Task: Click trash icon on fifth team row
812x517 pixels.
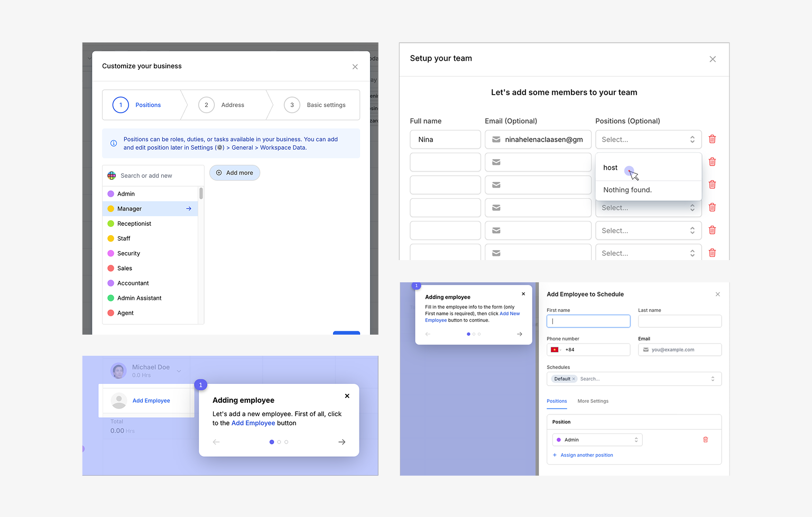Action: 712,230
